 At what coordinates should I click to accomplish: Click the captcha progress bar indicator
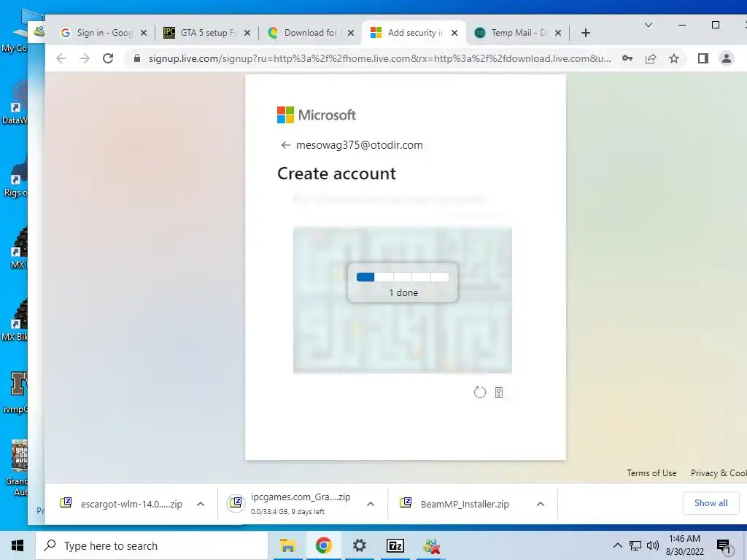tap(403, 277)
